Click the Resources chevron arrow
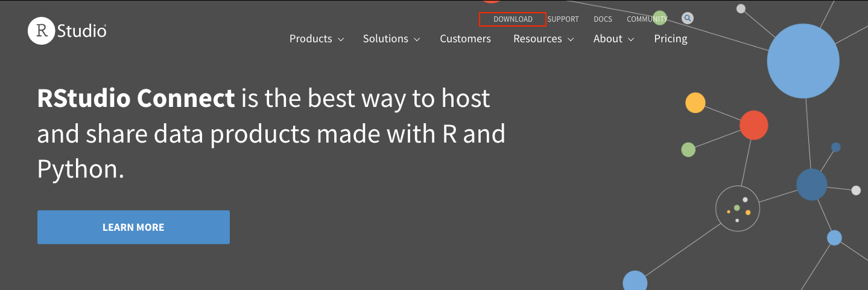Screen dimensions: 868x290 tap(571, 39)
